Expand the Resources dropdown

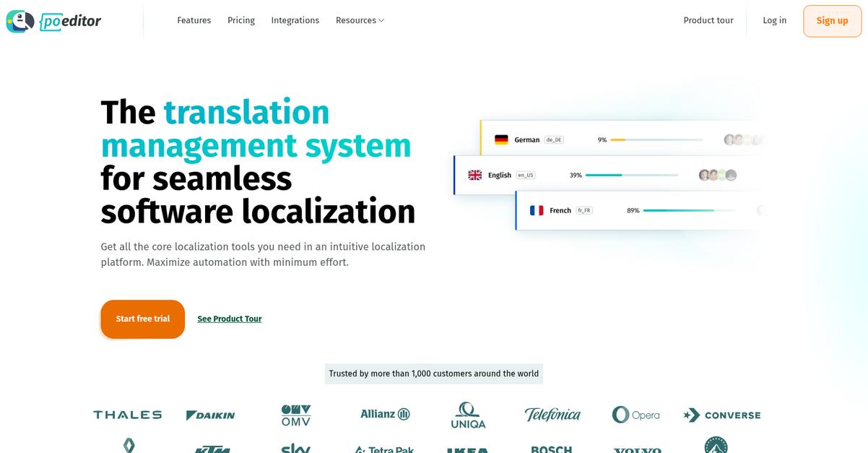coord(360,20)
